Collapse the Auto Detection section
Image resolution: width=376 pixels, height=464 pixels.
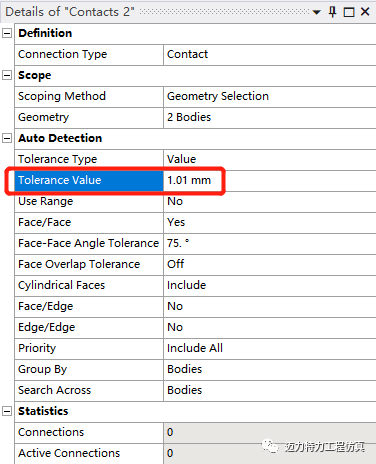point(7,138)
